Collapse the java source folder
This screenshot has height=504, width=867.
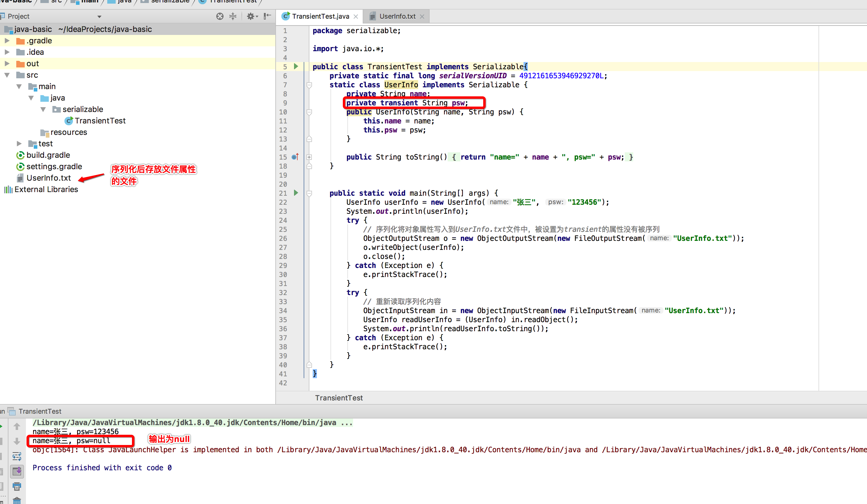coord(31,98)
